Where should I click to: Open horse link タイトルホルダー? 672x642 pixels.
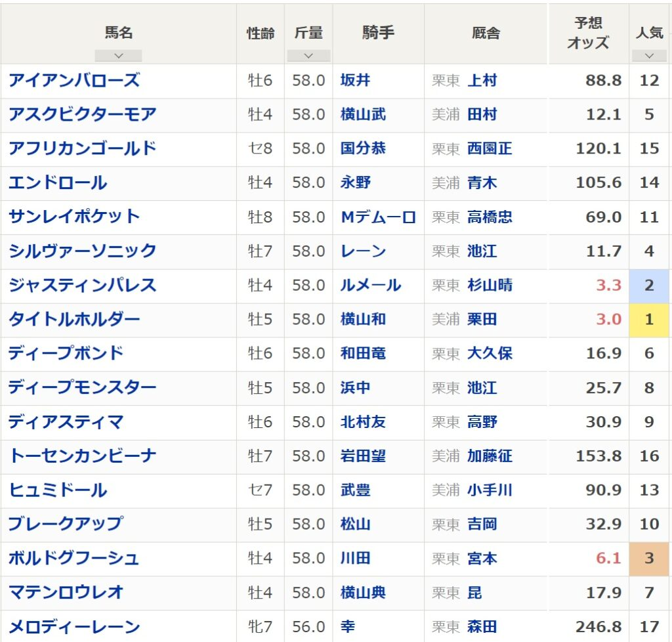pos(74,320)
